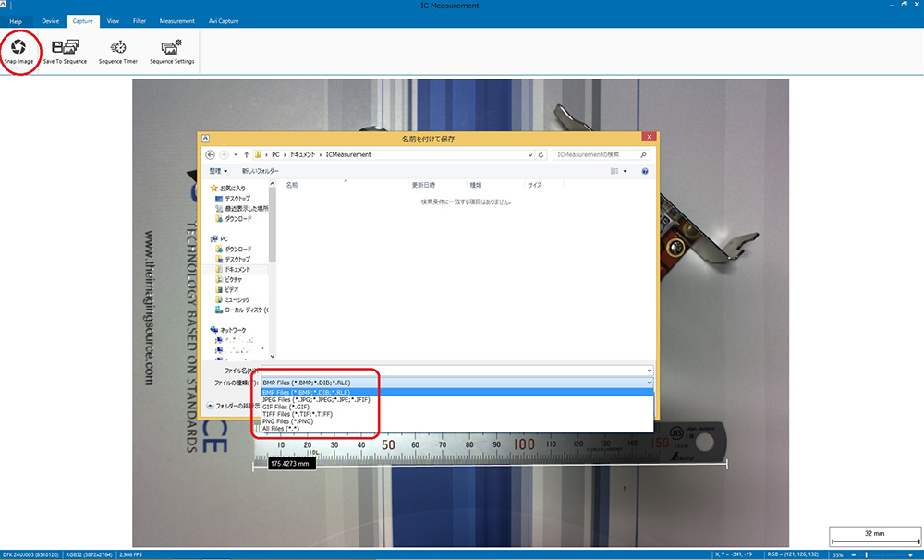Close the 名前を付けて保存 dialog
This screenshot has height=560, width=924.
tap(649, 137)
